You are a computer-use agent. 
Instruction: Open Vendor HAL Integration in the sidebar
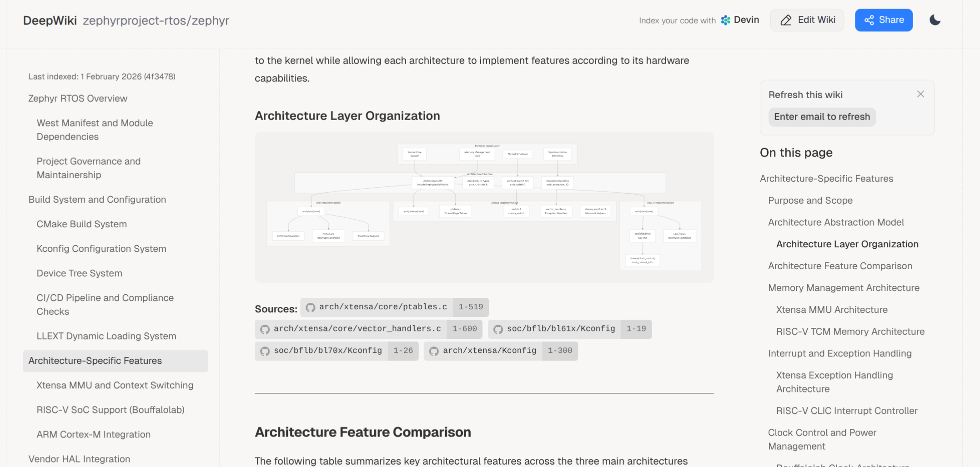(x=79, y=459)
